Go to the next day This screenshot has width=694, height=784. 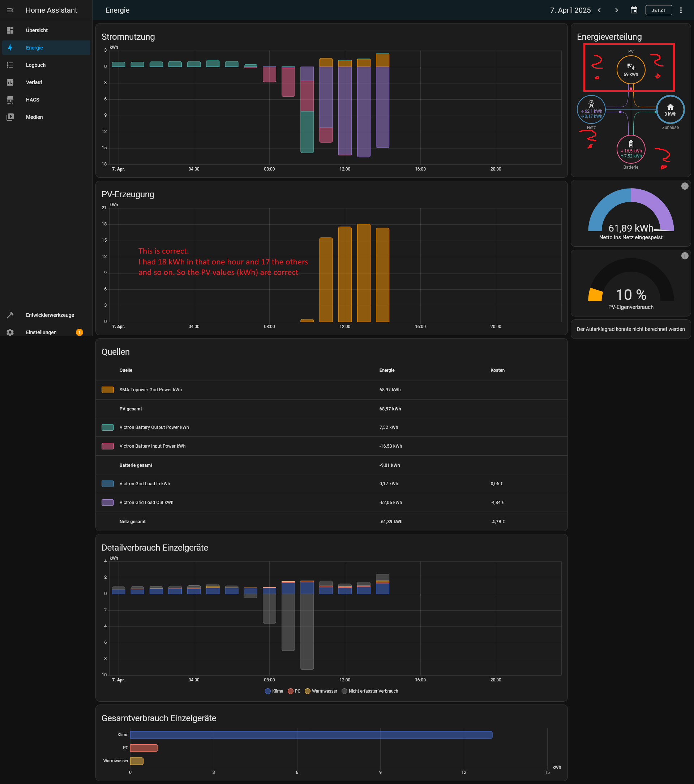click(x=617, y=10)
